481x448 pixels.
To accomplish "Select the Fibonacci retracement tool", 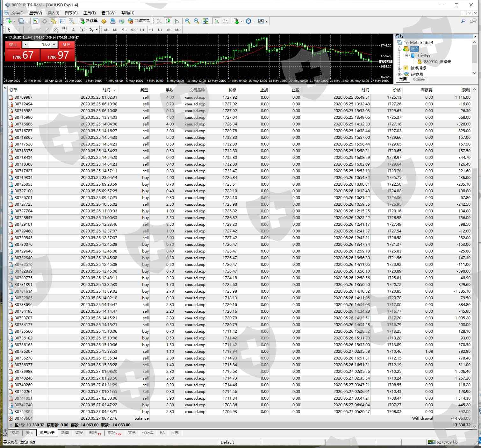I will (x=65, y=30).
